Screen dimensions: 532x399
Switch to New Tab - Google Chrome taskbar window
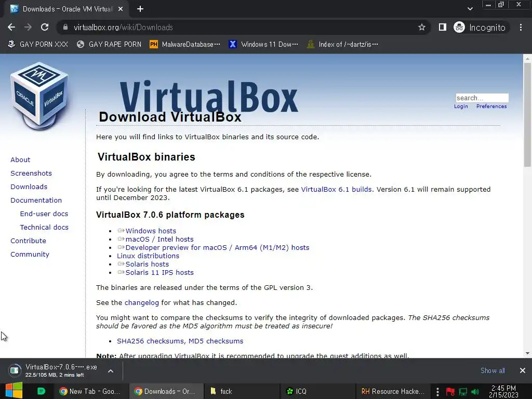[91, 391]
